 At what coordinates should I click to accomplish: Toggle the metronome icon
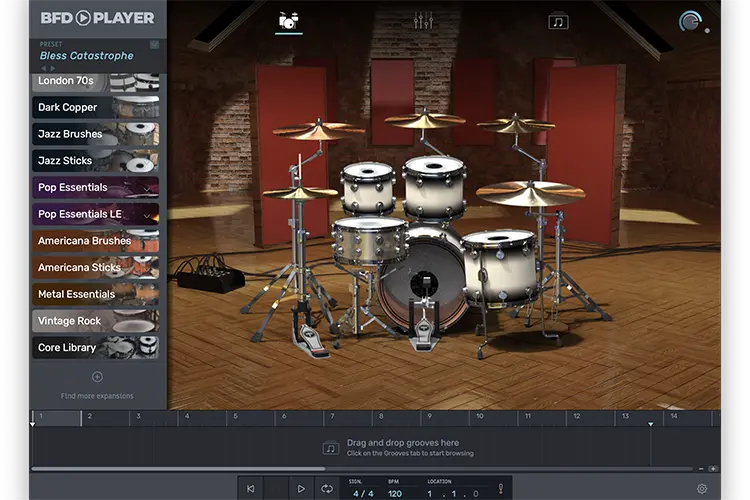(x=501, y=489)
